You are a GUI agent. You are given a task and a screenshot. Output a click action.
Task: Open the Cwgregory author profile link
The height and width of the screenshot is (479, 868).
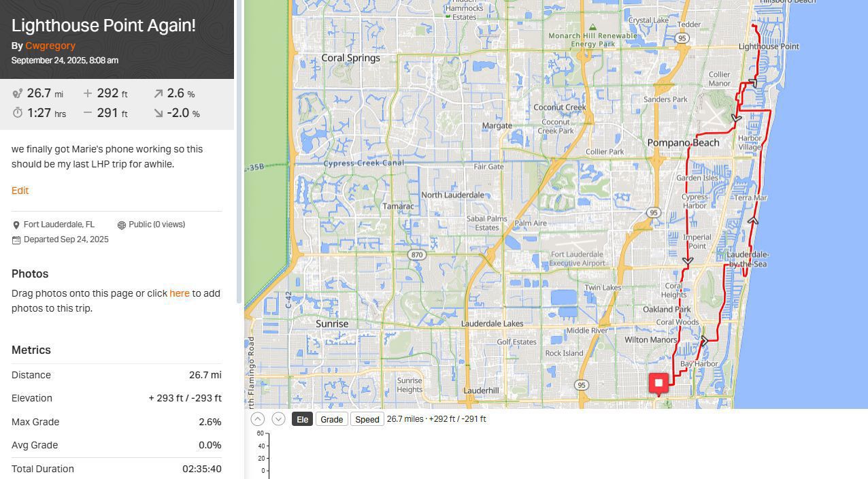point(50,46)
